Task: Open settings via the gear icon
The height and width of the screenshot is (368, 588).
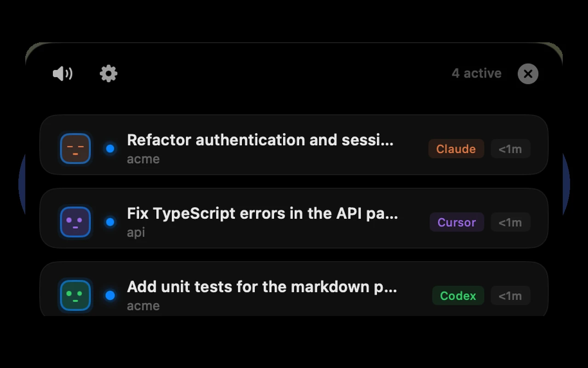Action: [x=108, y=74]
